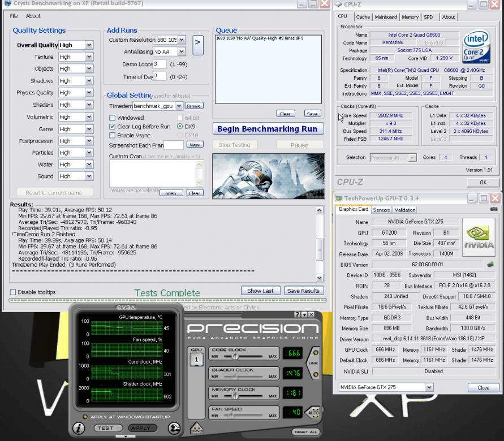Check the Disable tooltips box

pyautogui.click(x=13, y=292)
